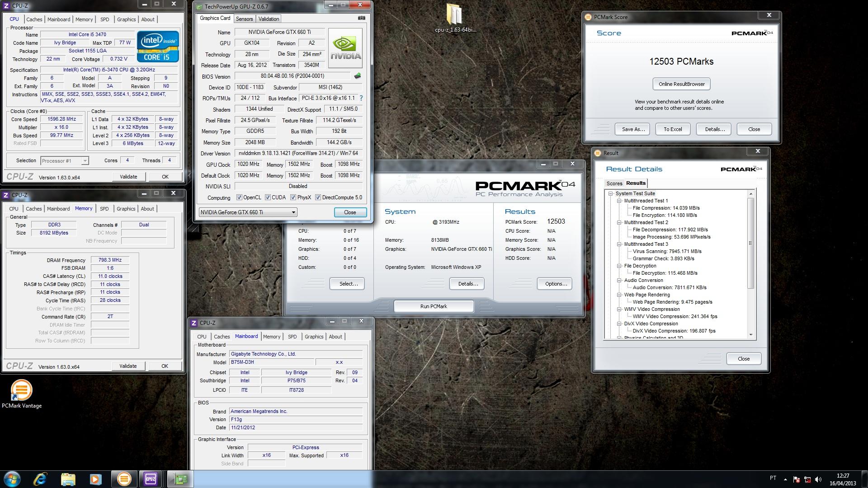Click the Online ResultBrowser button
The width and height of the screenshot is (868, 488).
point(681,84)
